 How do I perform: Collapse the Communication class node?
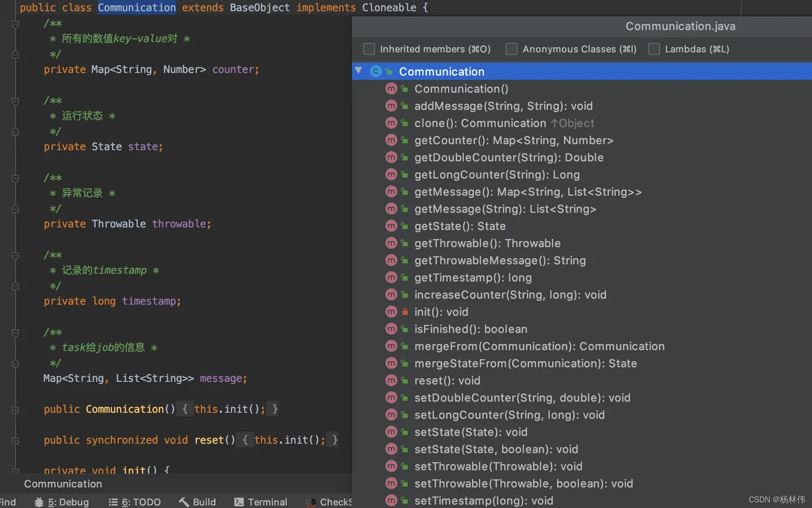coord(358,71)
